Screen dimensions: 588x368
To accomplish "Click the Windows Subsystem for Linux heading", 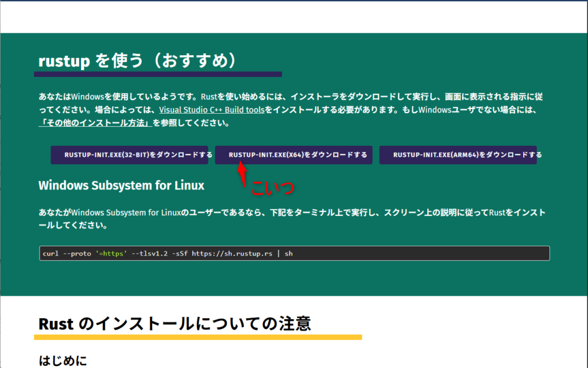I will click(121, 185).
